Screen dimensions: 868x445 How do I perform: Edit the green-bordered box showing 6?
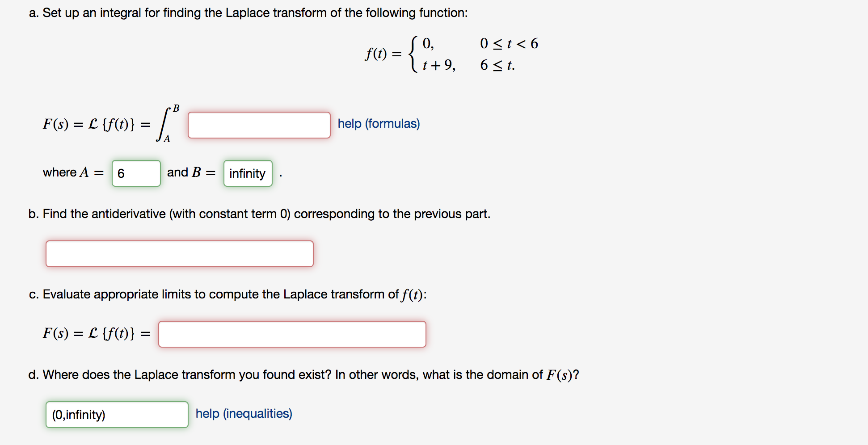(135, 173)
